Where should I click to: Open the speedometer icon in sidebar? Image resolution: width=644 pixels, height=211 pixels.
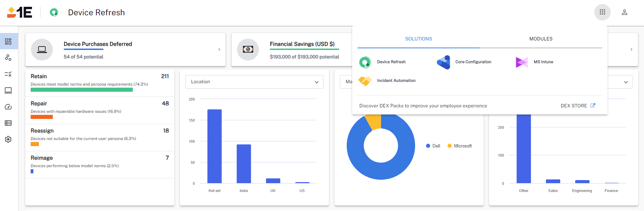point(8,107)
